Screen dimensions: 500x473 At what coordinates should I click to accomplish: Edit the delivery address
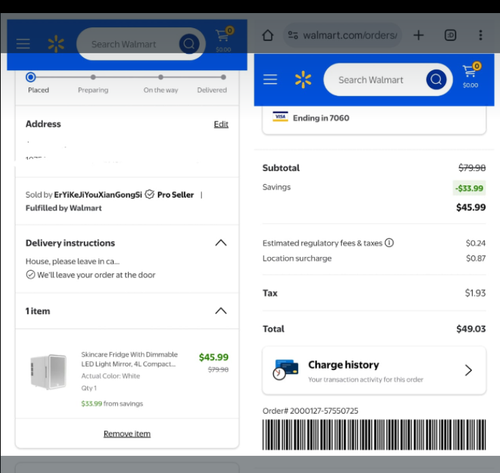(x=221, y=124)
